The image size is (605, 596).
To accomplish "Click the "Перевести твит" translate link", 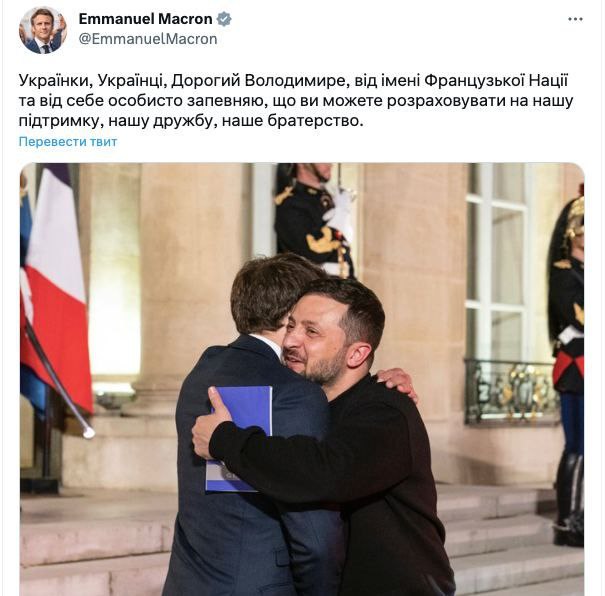I will (x=68, y=142).
